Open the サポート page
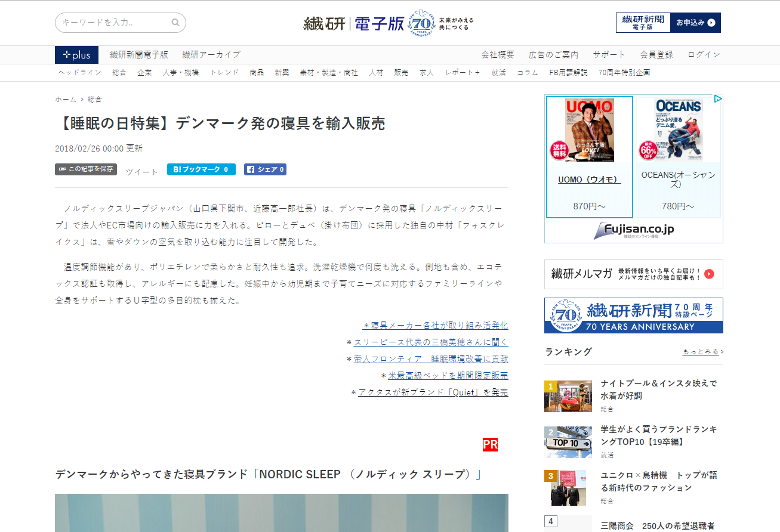This screenshot has width=780, height=532. (x=609, y=55)
